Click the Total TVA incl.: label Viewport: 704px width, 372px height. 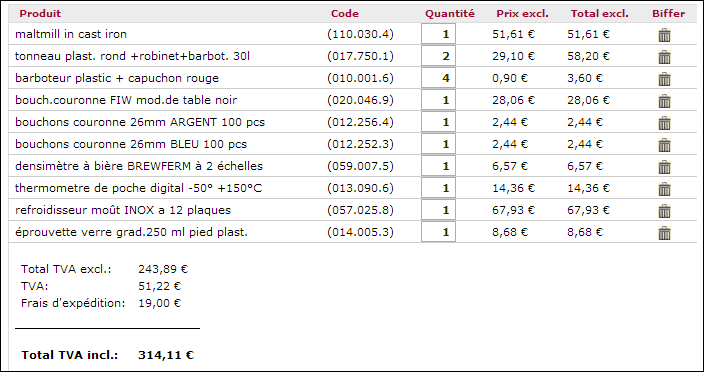coord(70,355)
